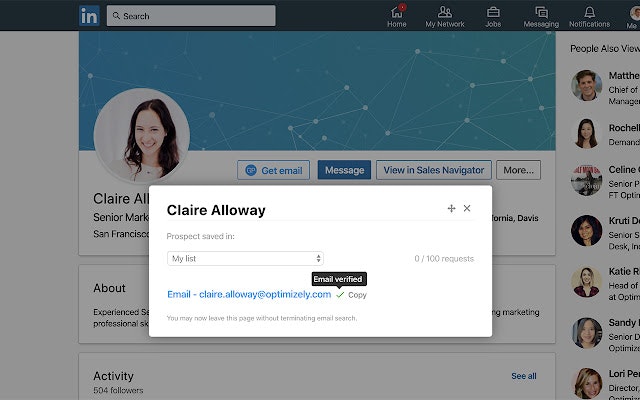Click the name Rochell in People Also Viewed
The height and width of the screenshot is (400, 640).
click(624, 128)
